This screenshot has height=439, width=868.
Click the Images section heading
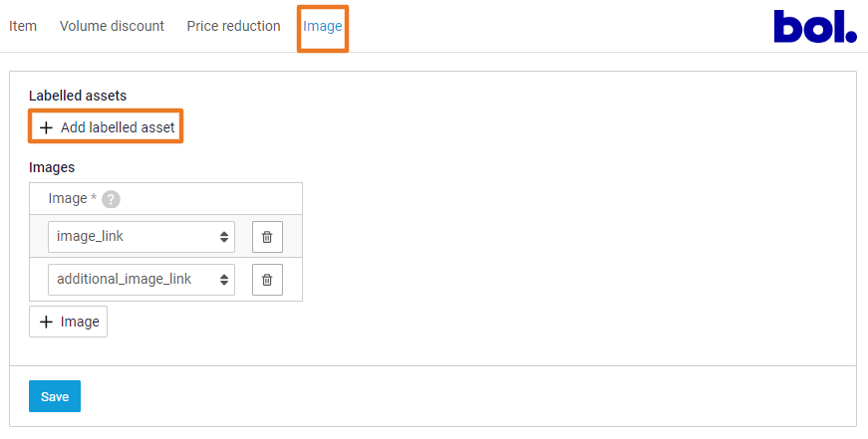click(52, 167)
